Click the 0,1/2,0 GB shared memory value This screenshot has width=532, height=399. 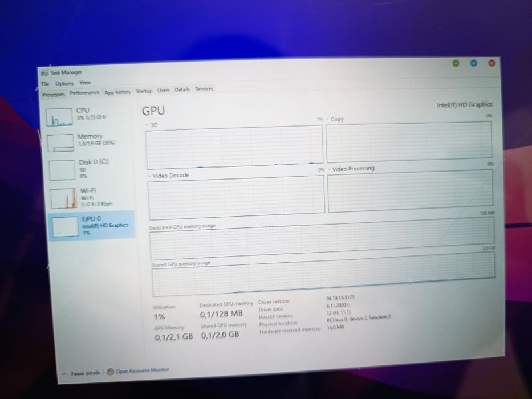220,335
